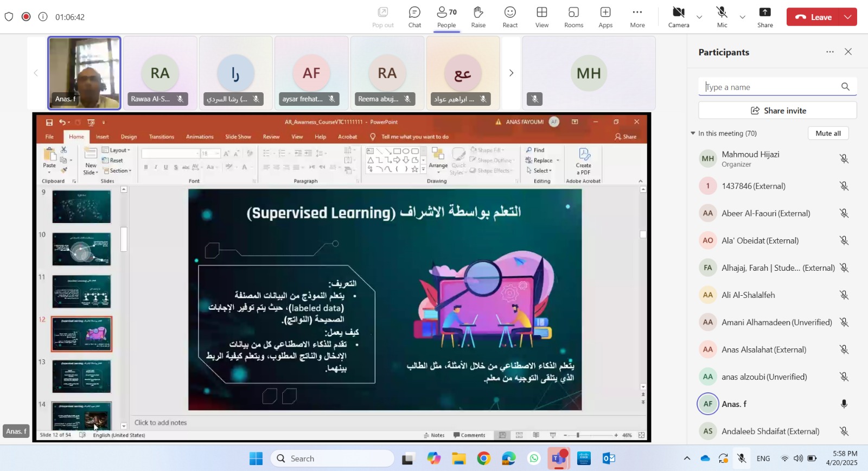Toggle mic icon for Anas Alsalahat
The width and height of the screenshot is (868, 471).
point(844,349)
